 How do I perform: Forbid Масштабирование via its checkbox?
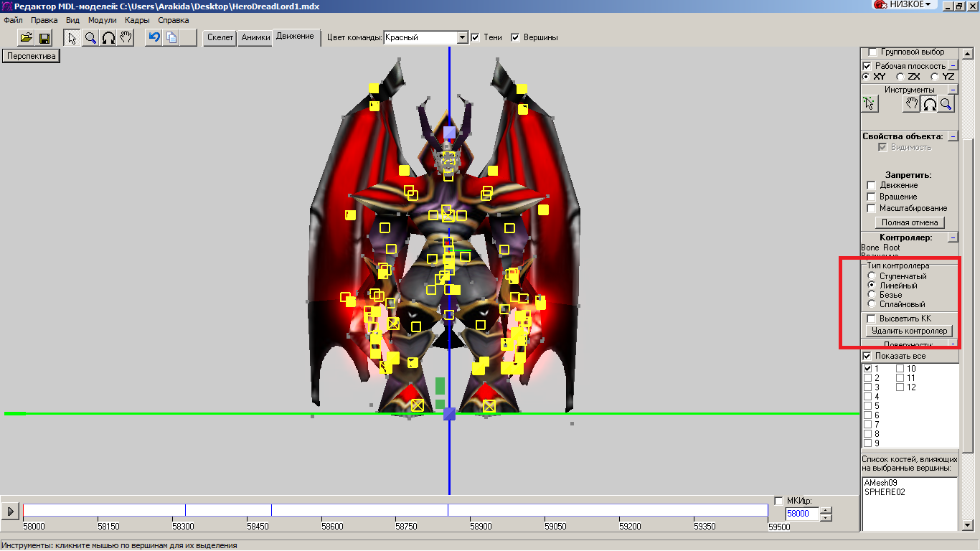pyautogui.click(x=872, y=209)
